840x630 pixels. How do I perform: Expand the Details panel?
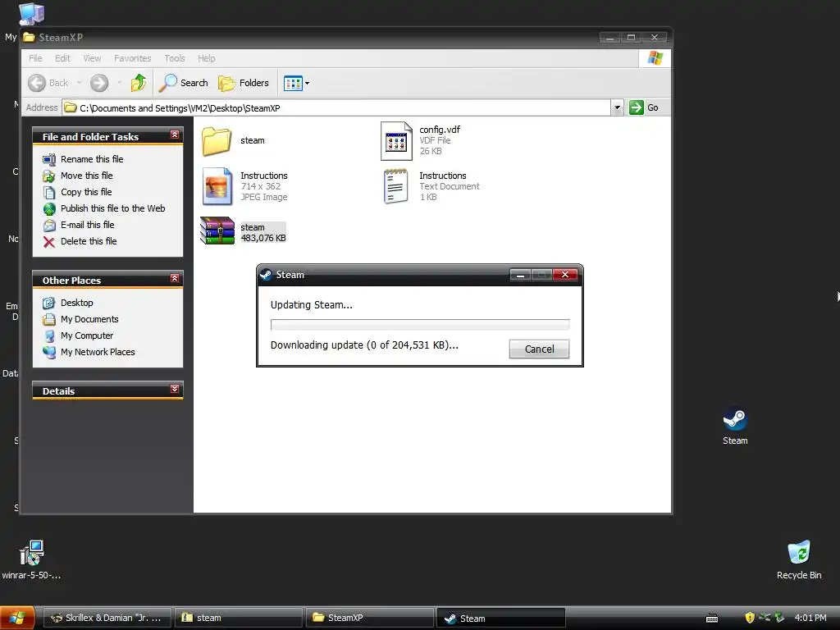(x=175, y=389)
